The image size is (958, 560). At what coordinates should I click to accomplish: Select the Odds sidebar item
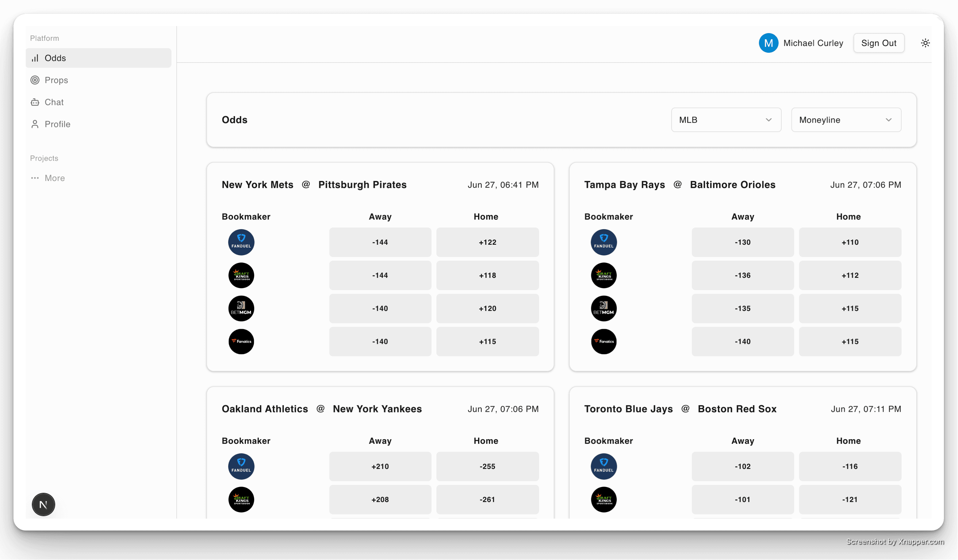[x=55, y=58]
